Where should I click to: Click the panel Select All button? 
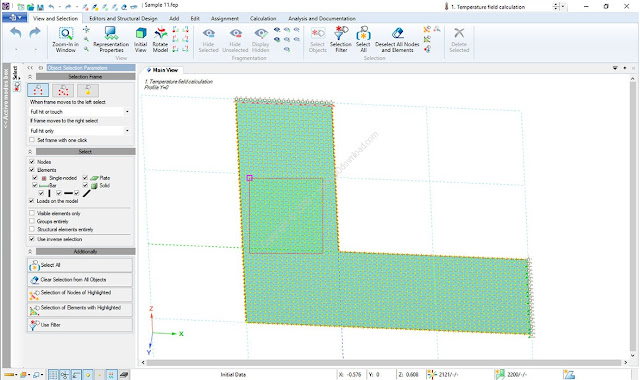pyautogui.click(x=80, y=265)
